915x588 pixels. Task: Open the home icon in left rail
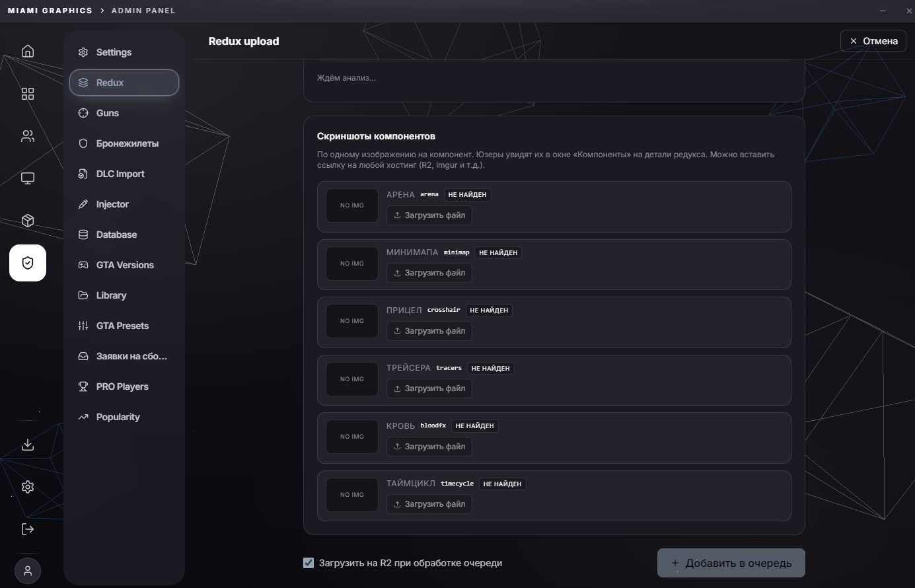tap(28, 52)
